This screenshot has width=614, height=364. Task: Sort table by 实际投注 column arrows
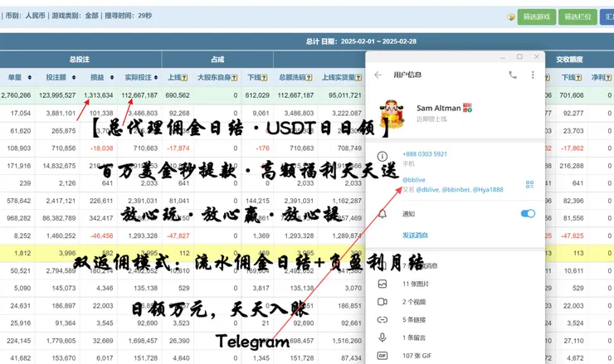[156, 77]
